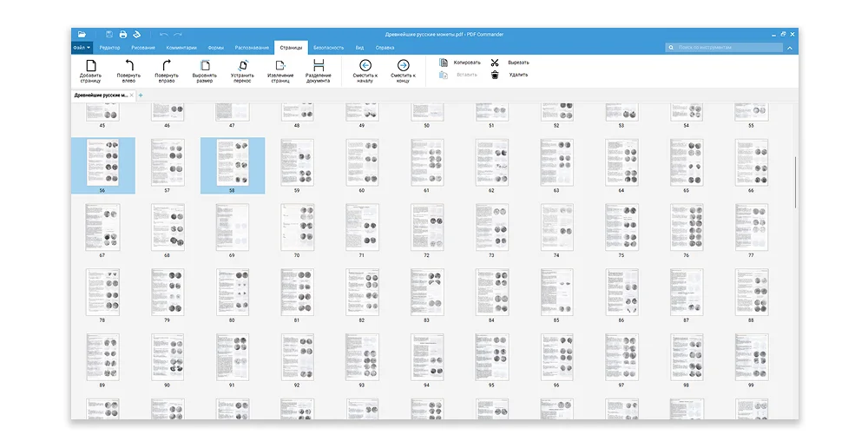The width and height of the screenshot is (868, 448).
Task: Close the Древнейшие русские м... document tab
Action: coord(131,96)
